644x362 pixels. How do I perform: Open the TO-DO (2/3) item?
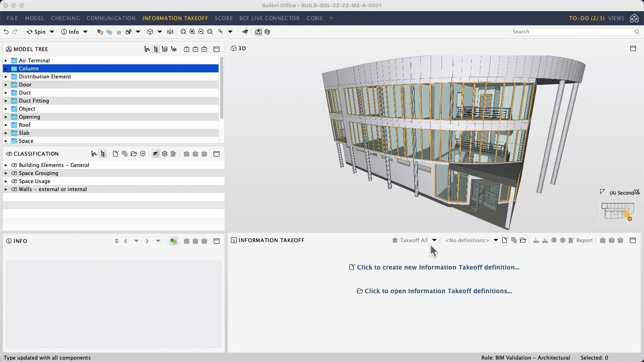click(587, 18)
